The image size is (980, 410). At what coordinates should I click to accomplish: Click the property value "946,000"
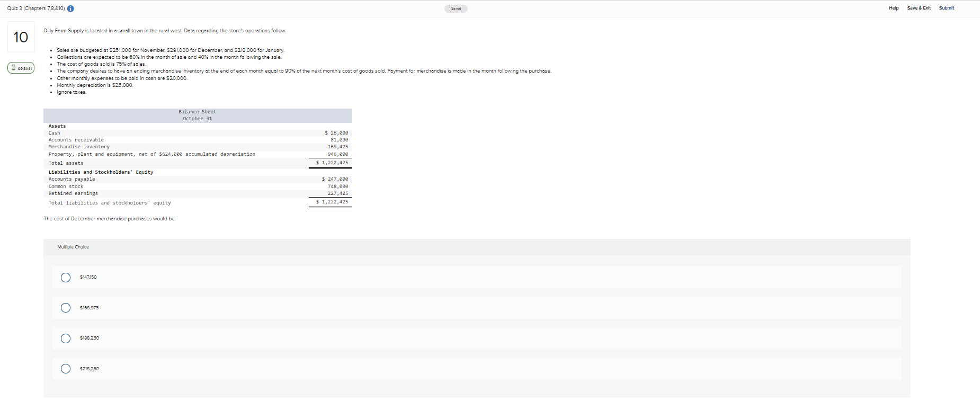[338, 154]
